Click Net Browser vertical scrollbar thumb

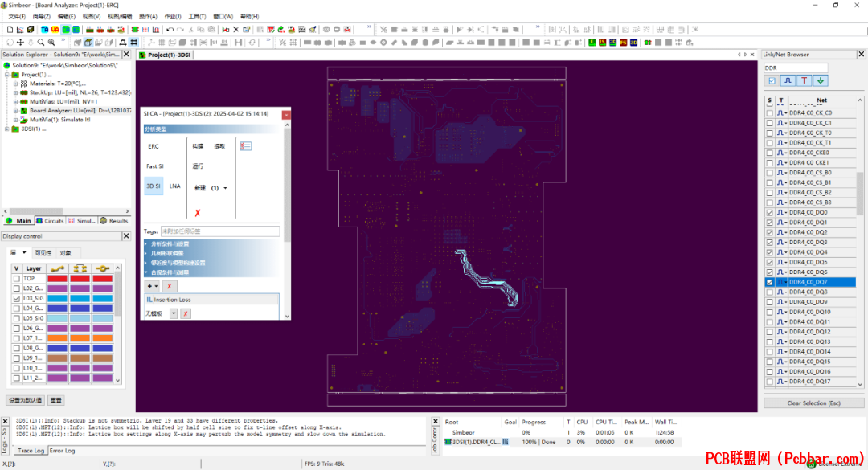coord(860,193)
